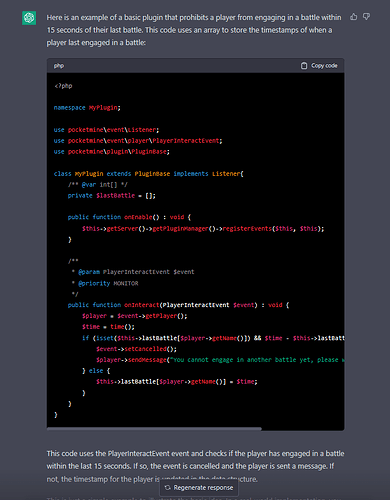The width and height of the screenshot is (390, 500).
Task: Click '$time = time();' line
Action: (x=108, y=327)
